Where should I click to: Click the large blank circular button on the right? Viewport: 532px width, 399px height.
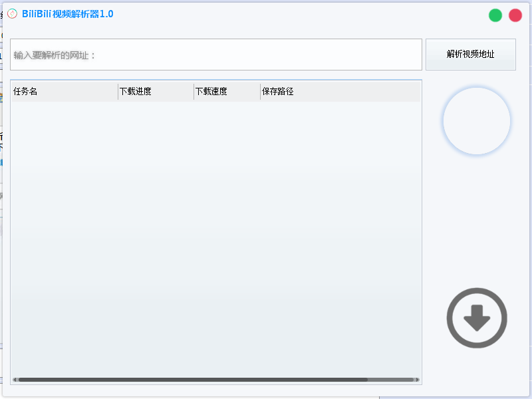[476, 120]
